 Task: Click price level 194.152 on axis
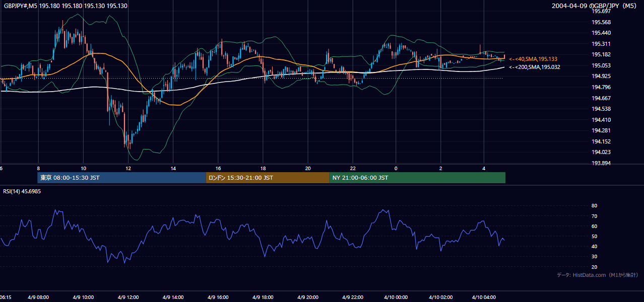click(601, 141)
